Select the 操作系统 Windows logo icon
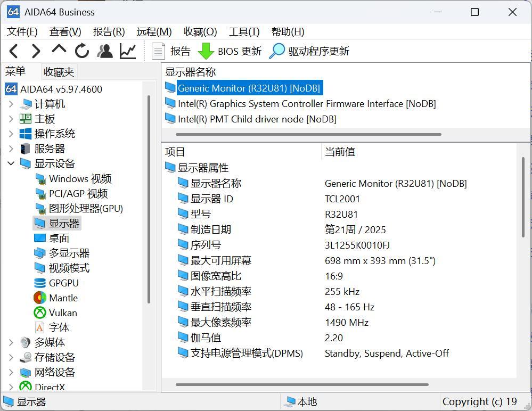532x411 pixels. (26, 134)
